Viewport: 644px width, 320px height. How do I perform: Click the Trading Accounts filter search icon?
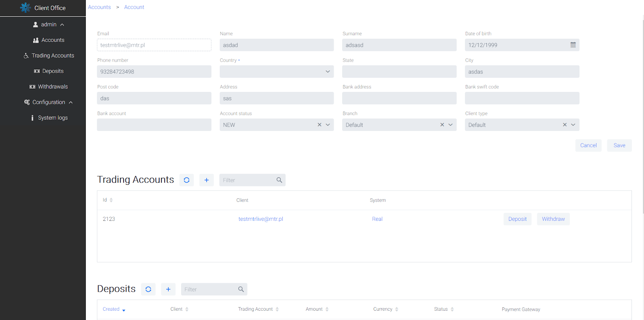(x=279, y=180)
